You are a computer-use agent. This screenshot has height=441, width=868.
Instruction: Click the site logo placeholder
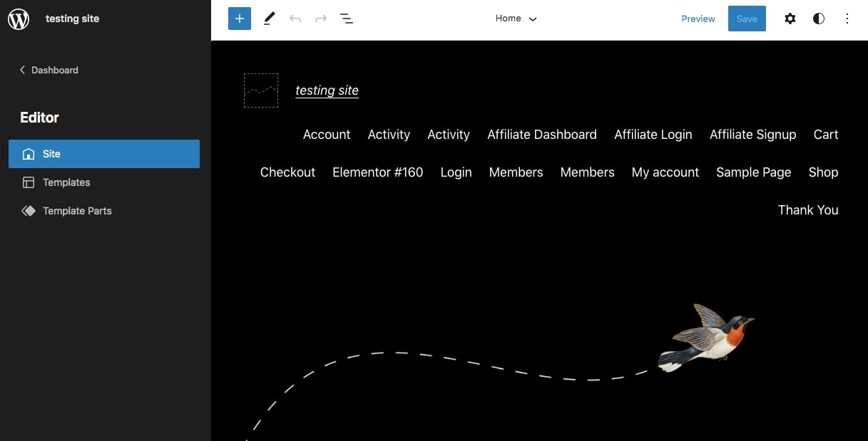(x=261, y=90)
